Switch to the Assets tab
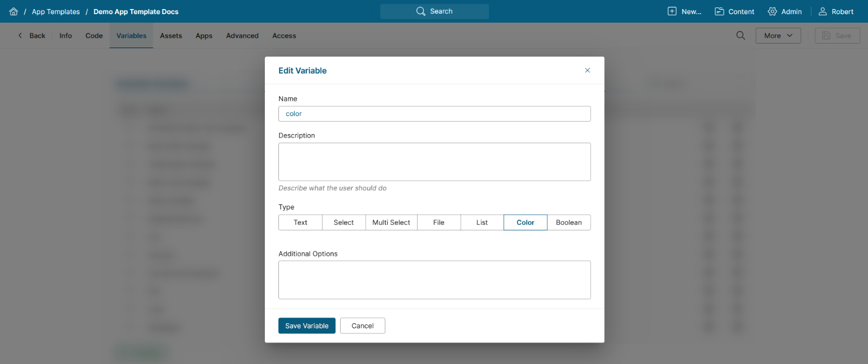The height and width of the screenshot is (364, 868). [x=171, y=36]
